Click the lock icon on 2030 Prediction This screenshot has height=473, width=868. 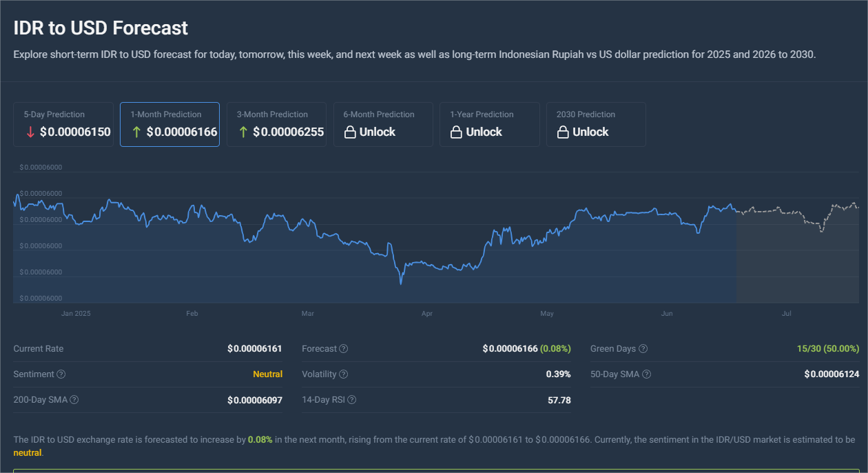tap(563, 132)
